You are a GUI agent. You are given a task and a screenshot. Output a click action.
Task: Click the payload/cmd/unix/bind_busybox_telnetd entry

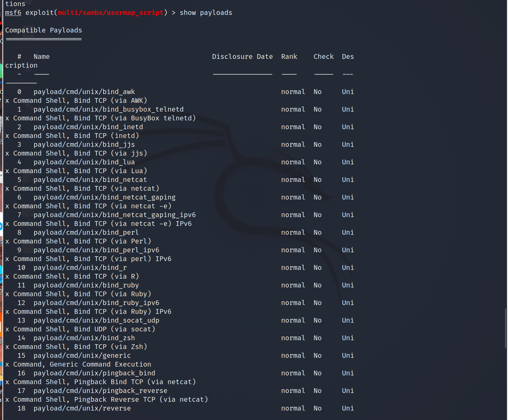109,109
